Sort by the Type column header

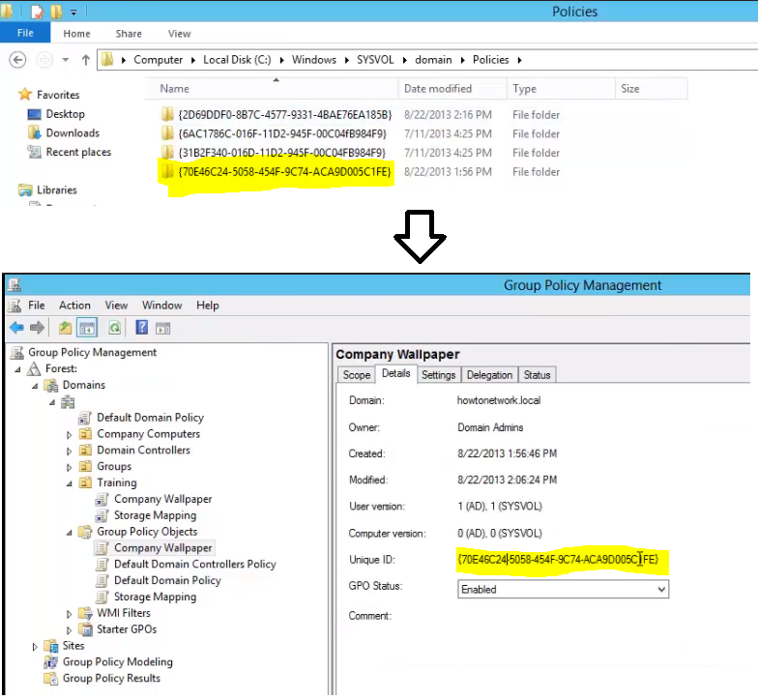(561, 89)
